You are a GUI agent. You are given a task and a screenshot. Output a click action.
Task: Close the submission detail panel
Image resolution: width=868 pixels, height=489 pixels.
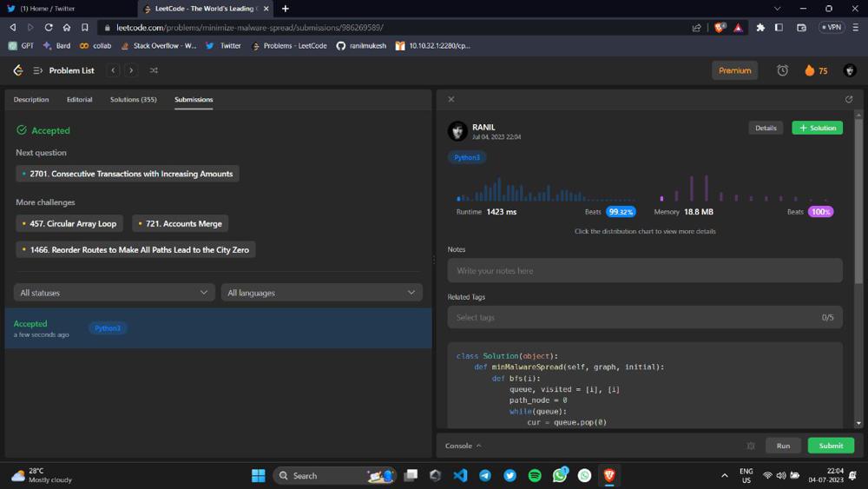coord(451,99)
